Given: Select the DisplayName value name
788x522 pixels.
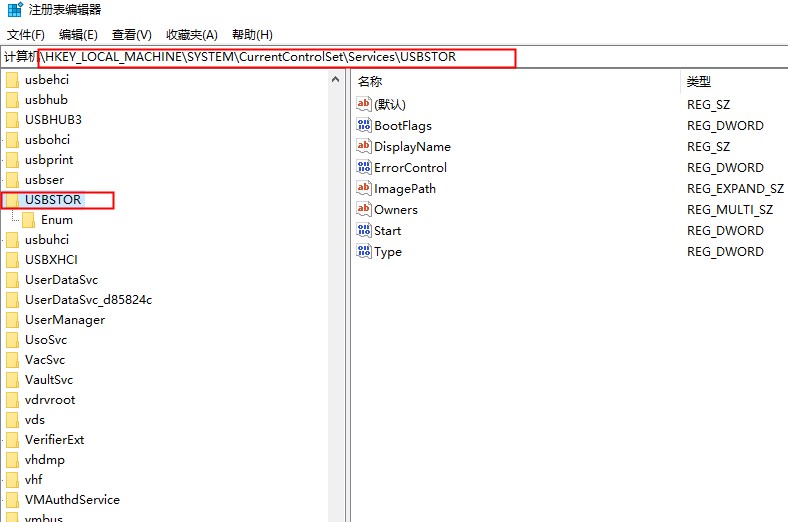Looking at the screenshot, I should [412, 147].
